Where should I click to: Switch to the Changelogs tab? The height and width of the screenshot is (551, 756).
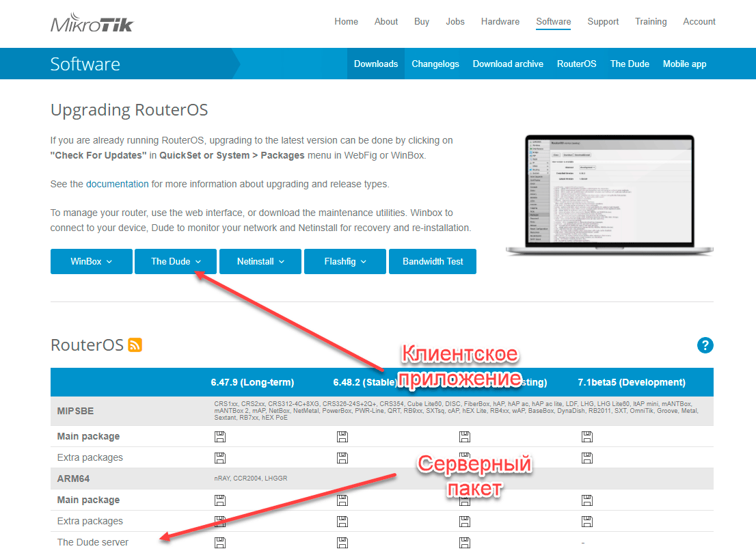click(435, 64)
